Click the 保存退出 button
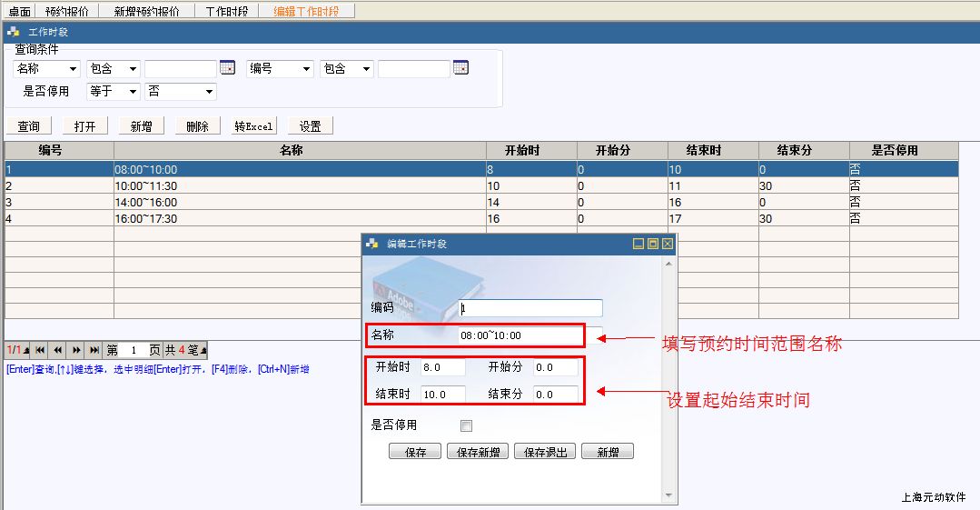The height and width of the screenshot is (510, 980). [545, 452]
